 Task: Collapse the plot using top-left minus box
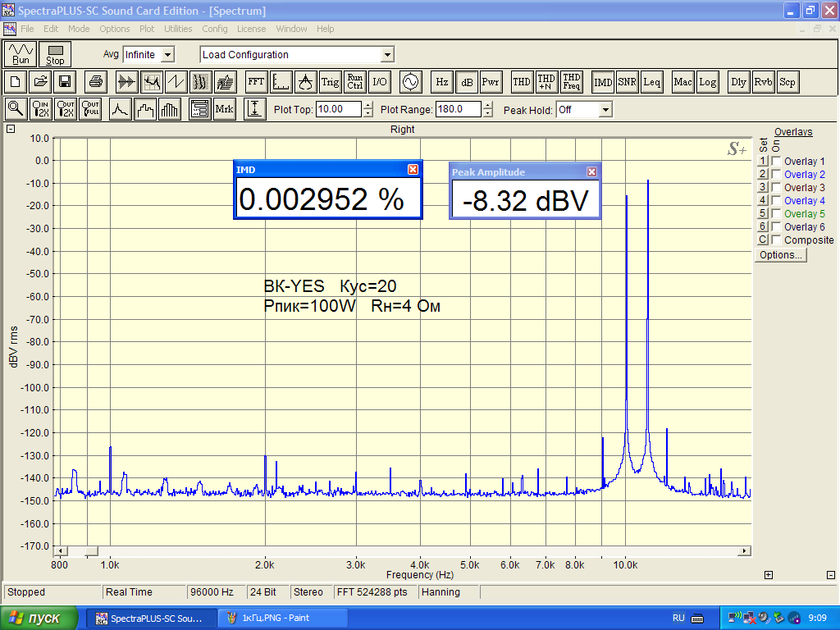click(11, 129)
